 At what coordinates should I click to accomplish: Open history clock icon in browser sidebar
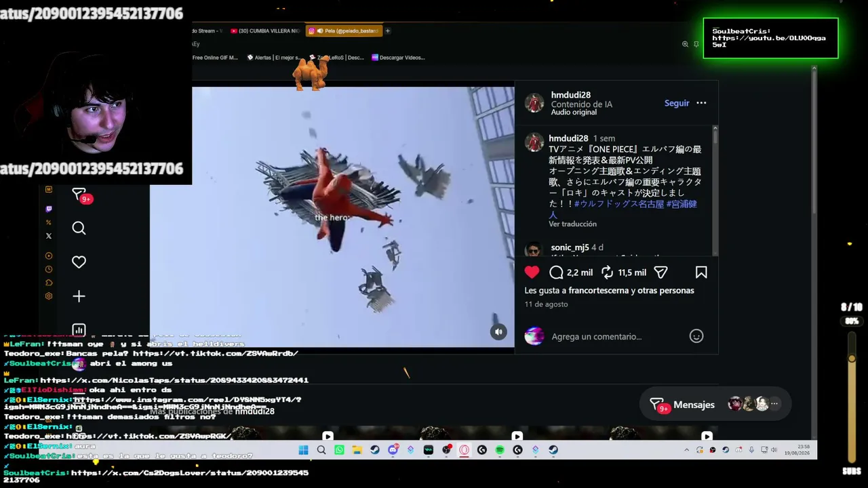(48, 269)
